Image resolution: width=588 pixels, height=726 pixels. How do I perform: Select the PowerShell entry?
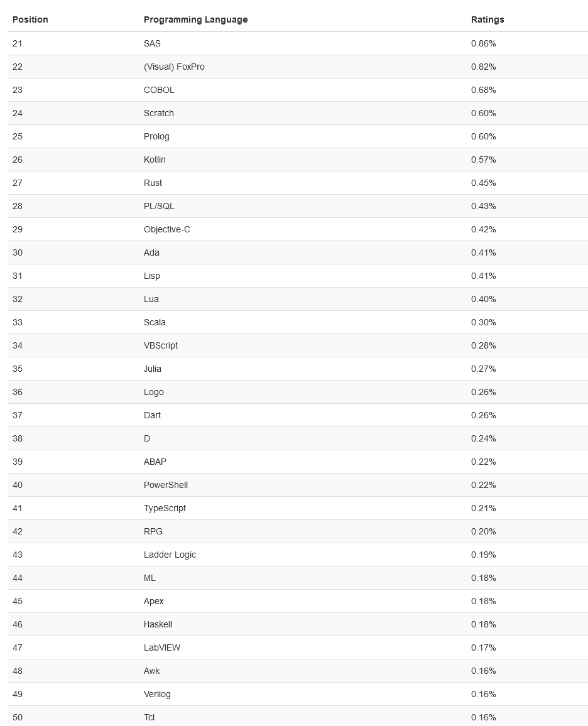[166, 485]
